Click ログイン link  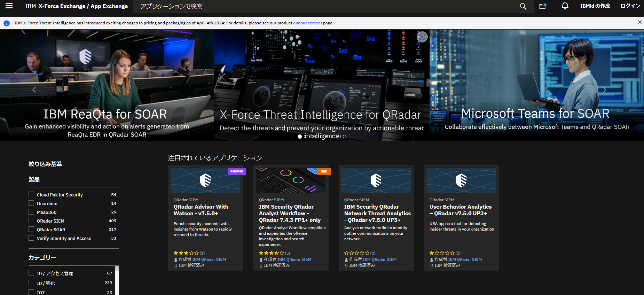coord(630,6)
